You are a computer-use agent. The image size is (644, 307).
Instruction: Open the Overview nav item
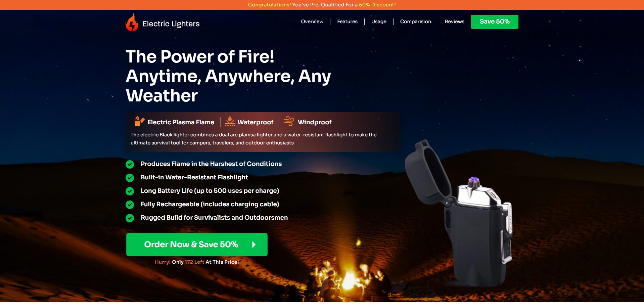(x=312, y=21)
